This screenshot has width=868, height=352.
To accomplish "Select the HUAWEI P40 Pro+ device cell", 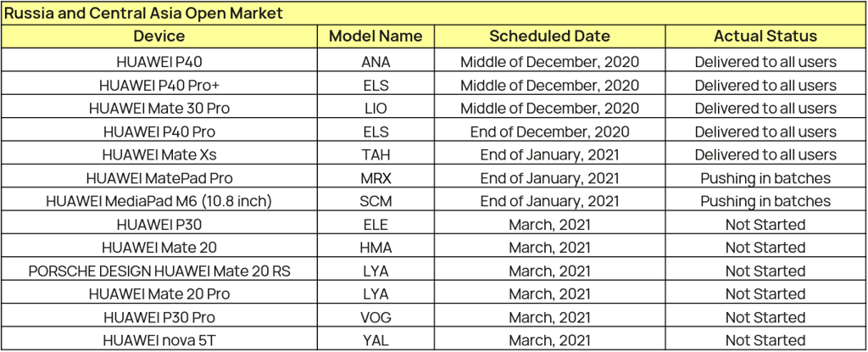I will [x=159, y=85].
